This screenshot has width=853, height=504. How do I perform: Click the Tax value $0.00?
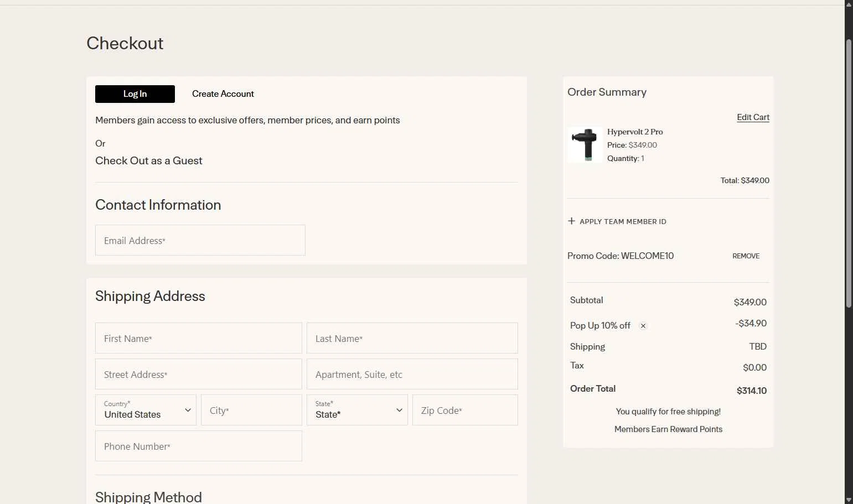[754, 367]
